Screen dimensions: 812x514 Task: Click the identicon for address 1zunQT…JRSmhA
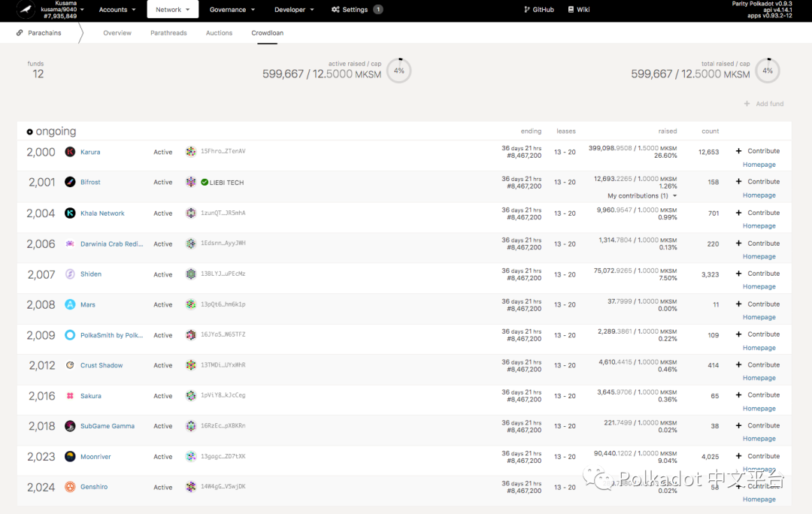coord(191,213)
